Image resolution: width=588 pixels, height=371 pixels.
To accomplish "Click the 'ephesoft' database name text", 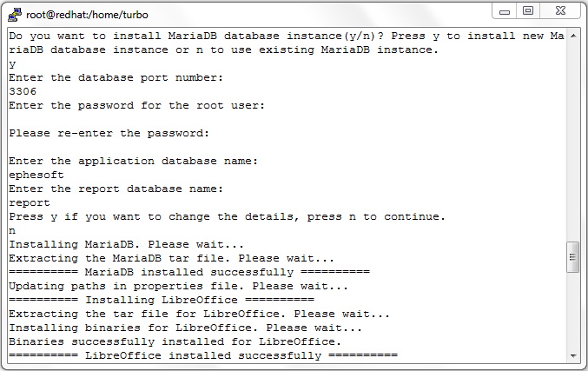I will 36,176.
